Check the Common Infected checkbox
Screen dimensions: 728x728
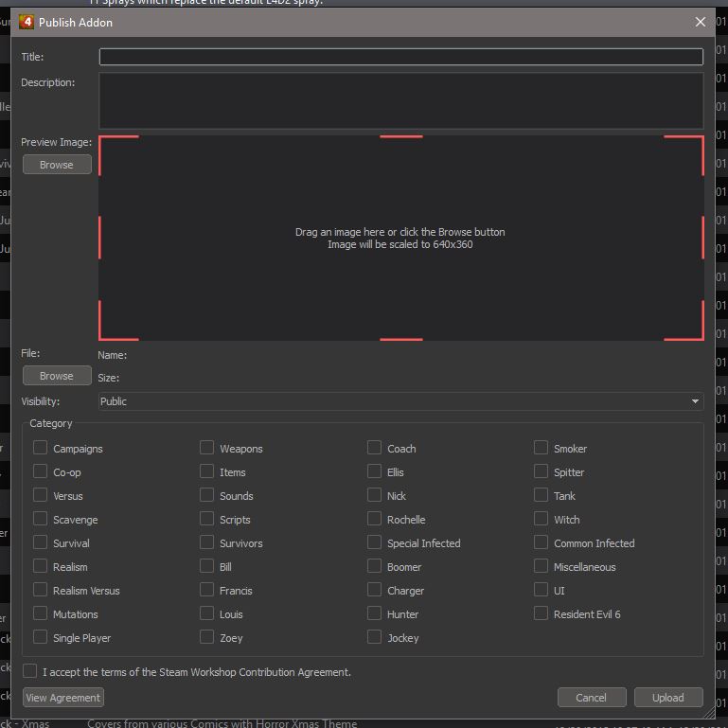[541, 542]
